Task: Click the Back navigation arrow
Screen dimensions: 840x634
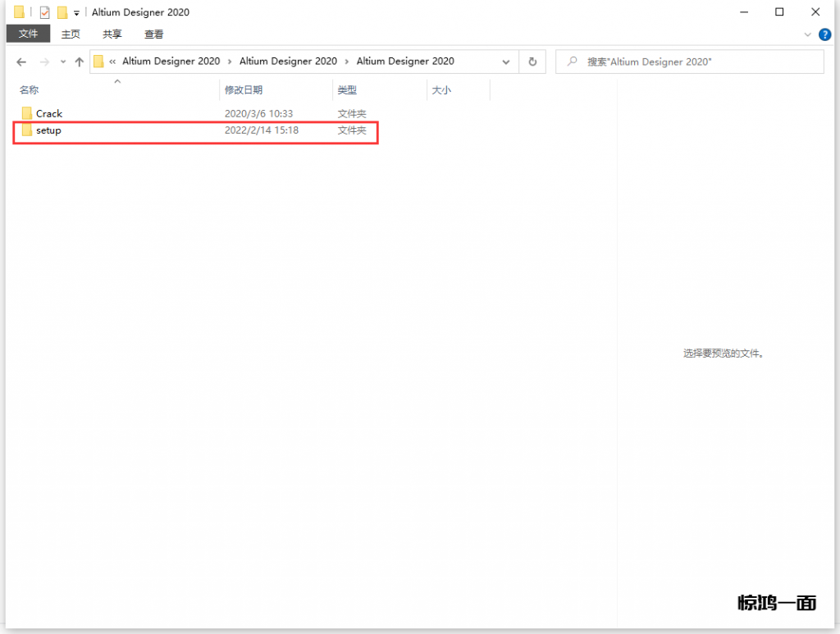Action: tap(21, 62)
